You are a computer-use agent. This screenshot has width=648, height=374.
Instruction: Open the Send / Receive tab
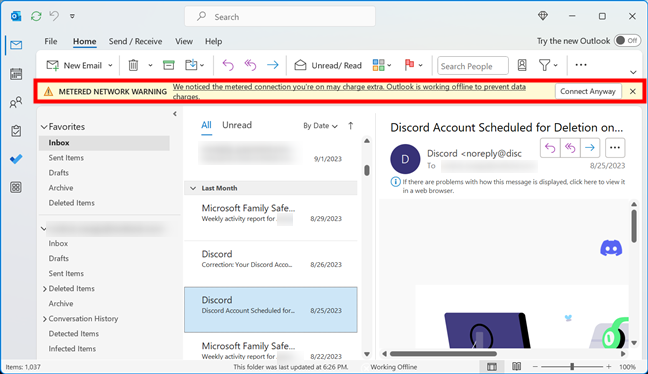[x=135, y=41]
